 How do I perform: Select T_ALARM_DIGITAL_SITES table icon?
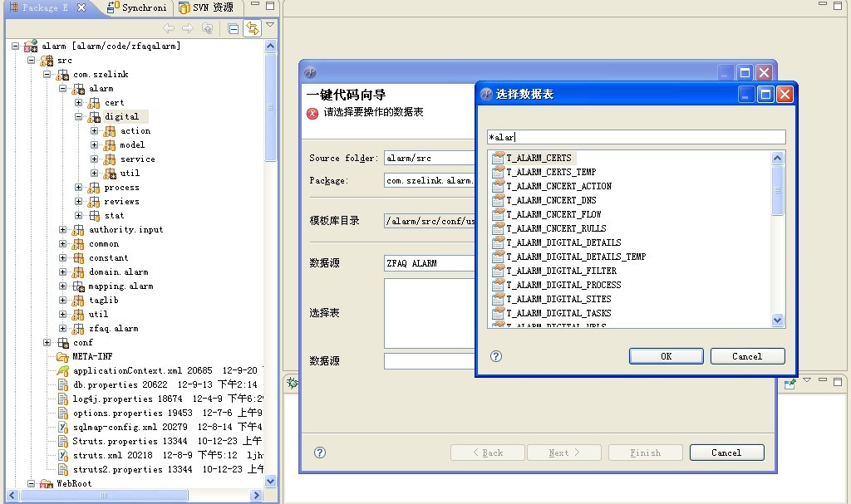pos(498,299)
